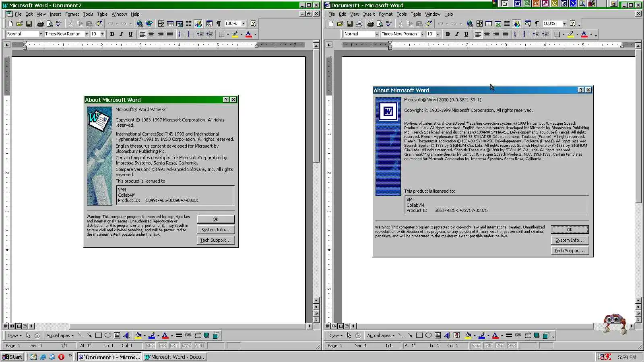This screenshot has height=362, width=644.
Task: Click Tables and Borders icon in Word 2000 toolbar
Action: coord(479,24)
